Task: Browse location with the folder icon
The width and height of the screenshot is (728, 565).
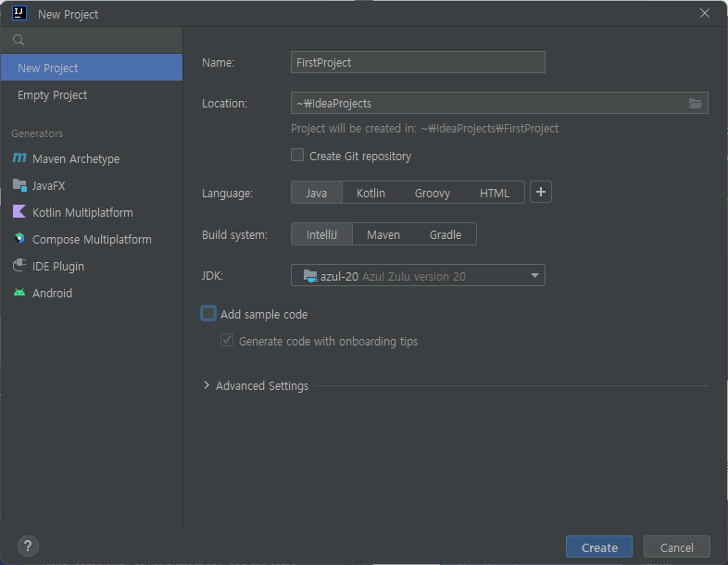Action: [695, 103]
